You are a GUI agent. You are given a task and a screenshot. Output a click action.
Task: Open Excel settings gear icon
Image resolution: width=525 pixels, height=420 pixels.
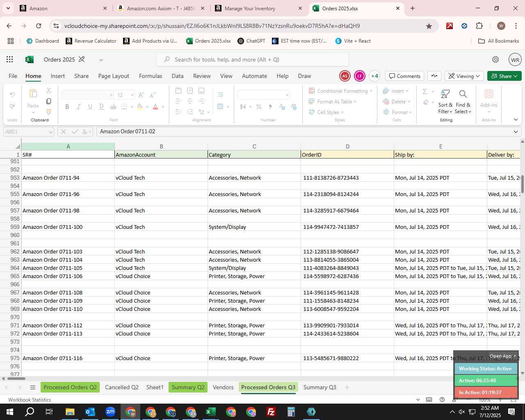coord(495,59)
